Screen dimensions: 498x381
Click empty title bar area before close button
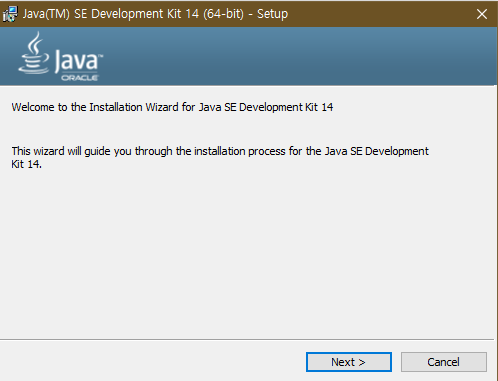click(380, 14)
